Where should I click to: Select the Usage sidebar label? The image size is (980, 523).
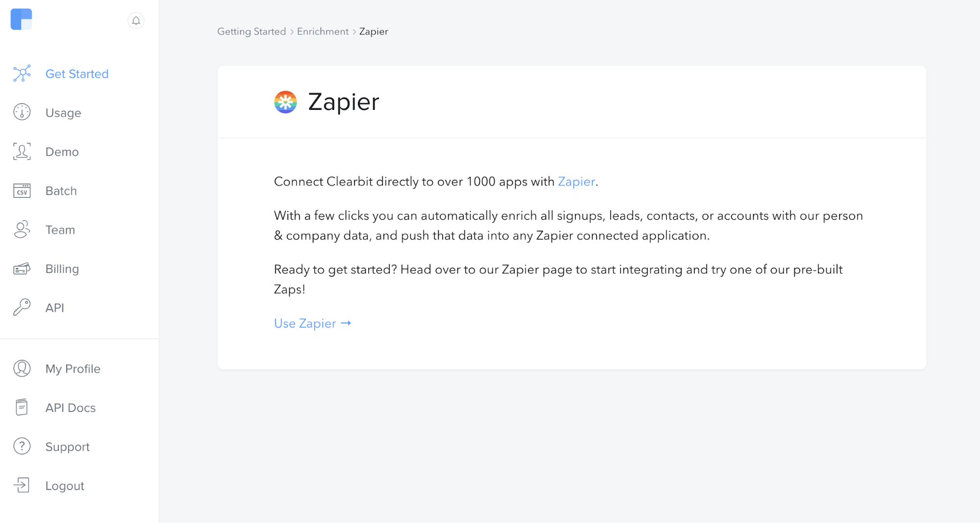click(x=63, y=113)
